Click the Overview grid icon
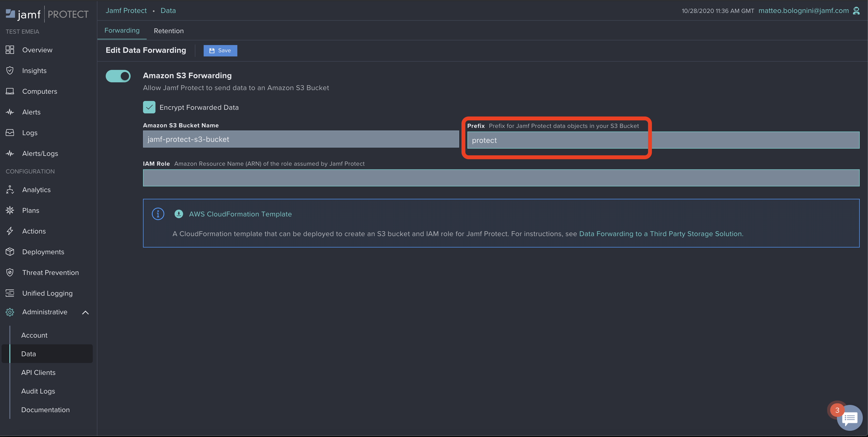Viewport: 868px width, 437px height. click(10, 50)
